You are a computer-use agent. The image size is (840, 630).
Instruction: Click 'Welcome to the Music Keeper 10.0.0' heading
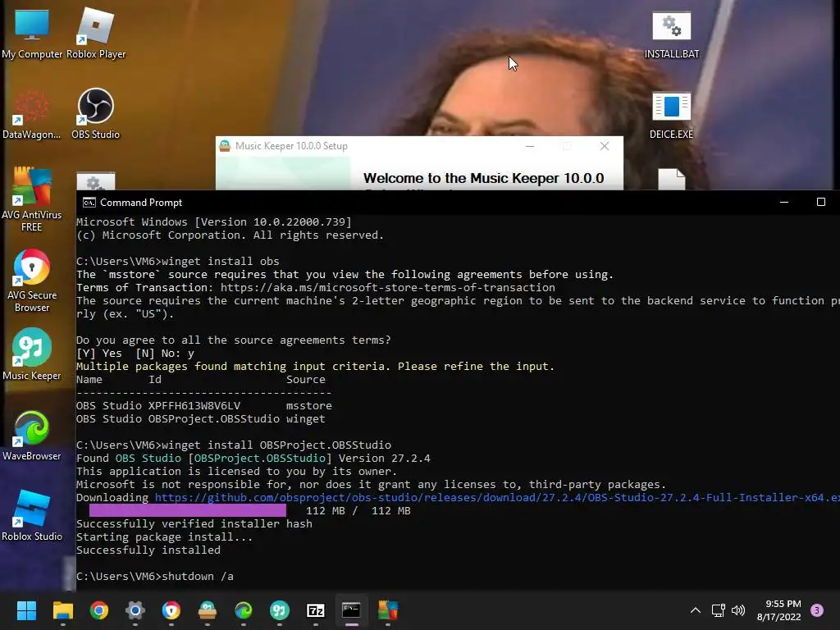point(484,178)
